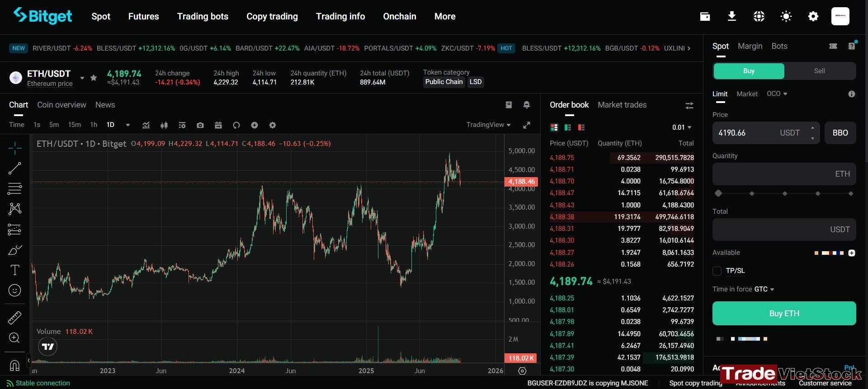This screenshot has height=389, width=868.
Task: Show both bids and asks order book view
Action: [554, 127]
